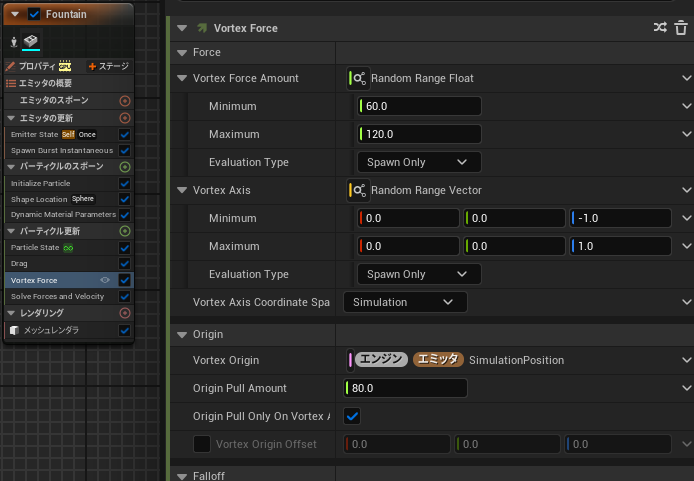694x481 pixels.
Task: Open Vortex Axis Coordinate Space Simulation dropdown
Action: [x=405, y=302]
